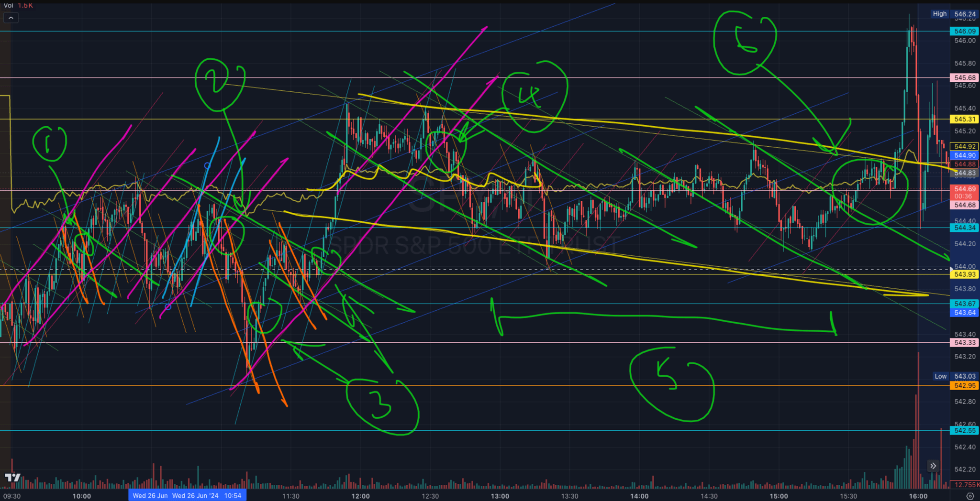Click the 09:30 time axis label
980x501 pixels.
(12, 496)
